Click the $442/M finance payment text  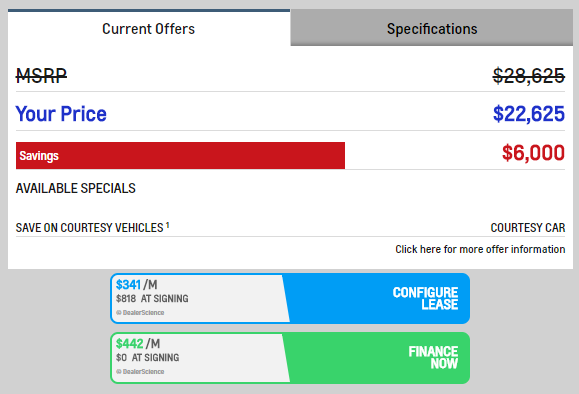[138, 344]
